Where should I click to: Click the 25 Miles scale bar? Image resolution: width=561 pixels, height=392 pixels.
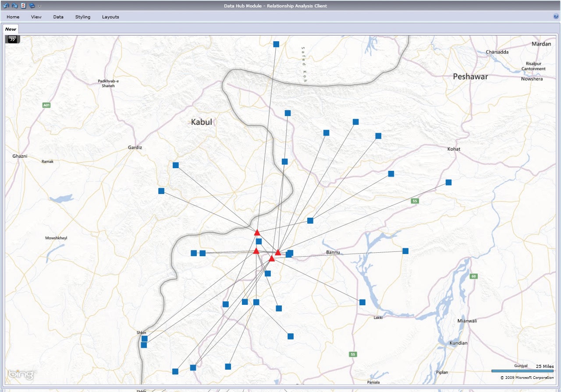522,371
